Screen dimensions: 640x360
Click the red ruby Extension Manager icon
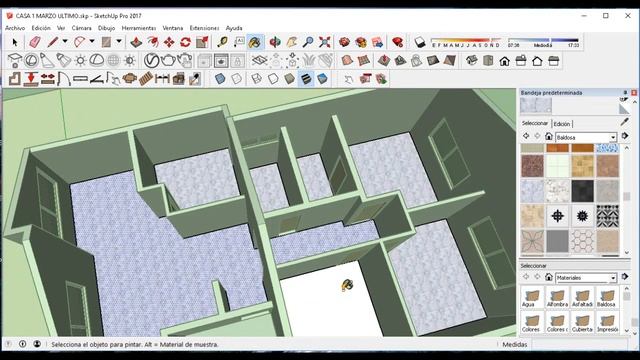pyautogui.click(x=397, y=42)
